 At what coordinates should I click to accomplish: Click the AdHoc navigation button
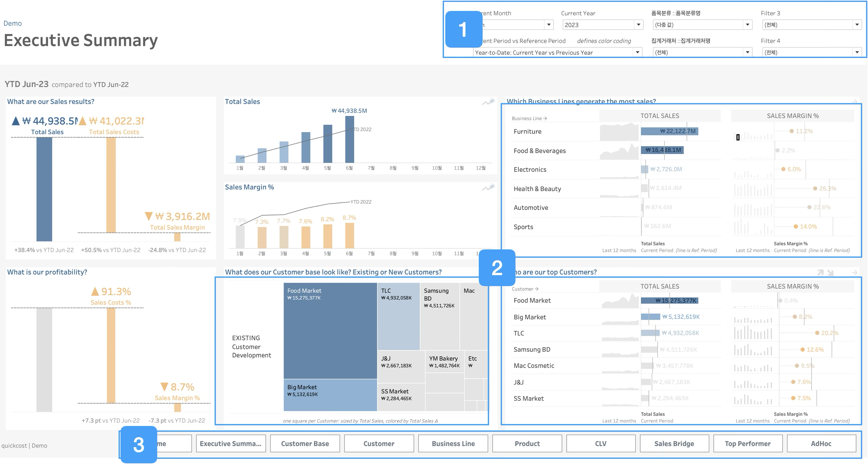coord(821,443)
